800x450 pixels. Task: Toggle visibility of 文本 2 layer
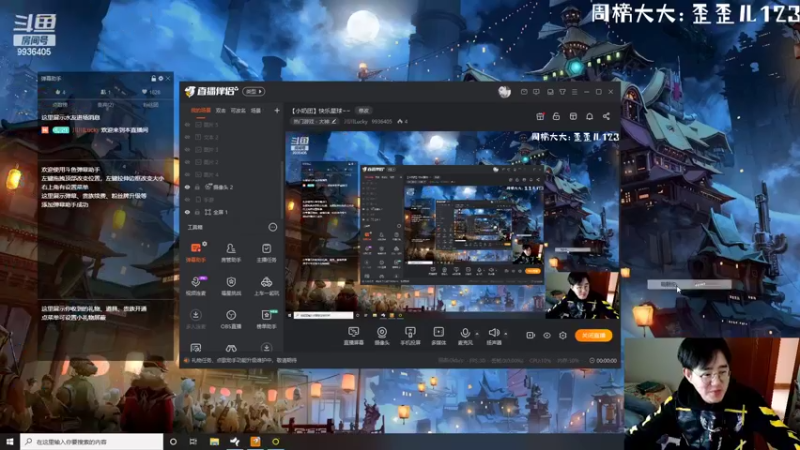(x=187, y=137)
